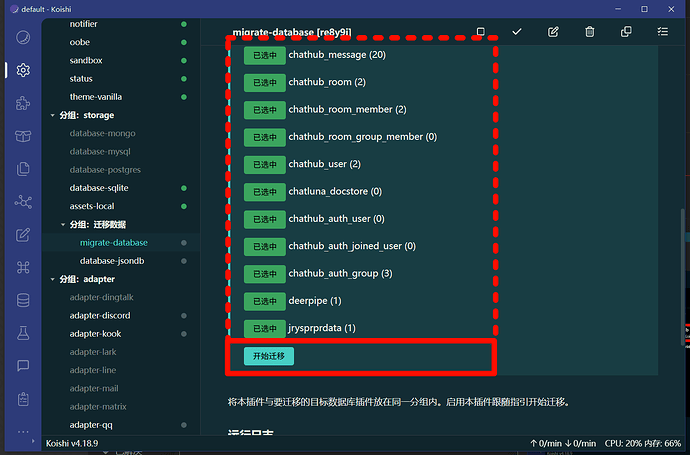The height and width of the screenshot is (455, 690).
Task: Toggle 已选中 for chathub_user table
Action: pos(264,164)
